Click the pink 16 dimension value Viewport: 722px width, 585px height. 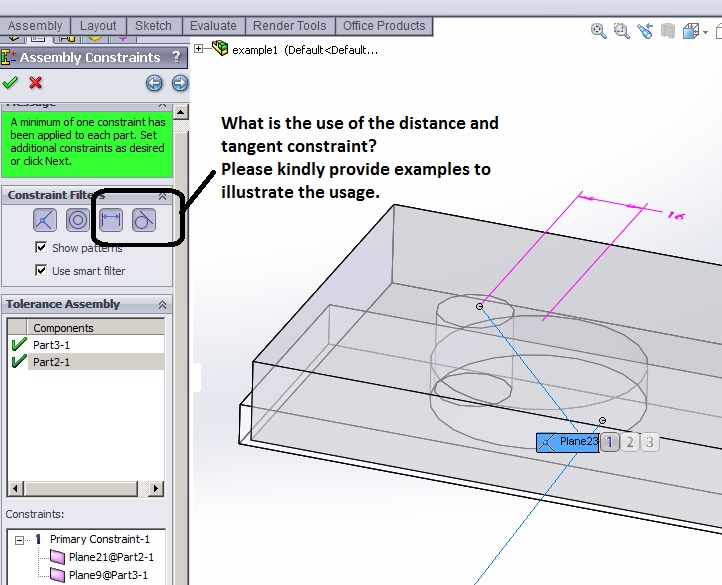pos(675,215)
